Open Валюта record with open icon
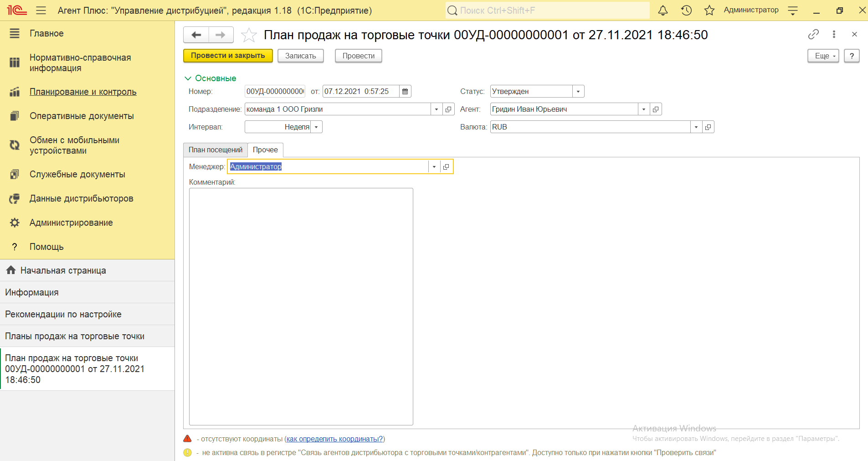Viewport: 868px width, 461px height. point(708,127)
